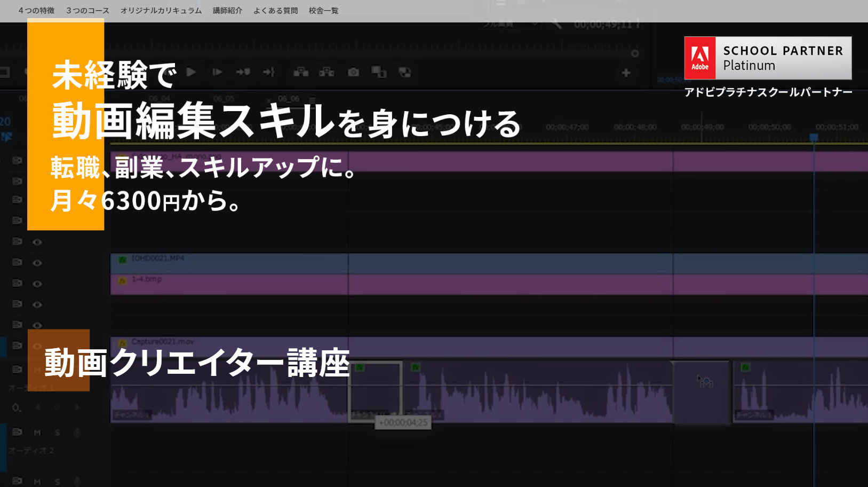868x487 pixels.
Task: Click the Step Forward one frame icon
Action: 217,72
